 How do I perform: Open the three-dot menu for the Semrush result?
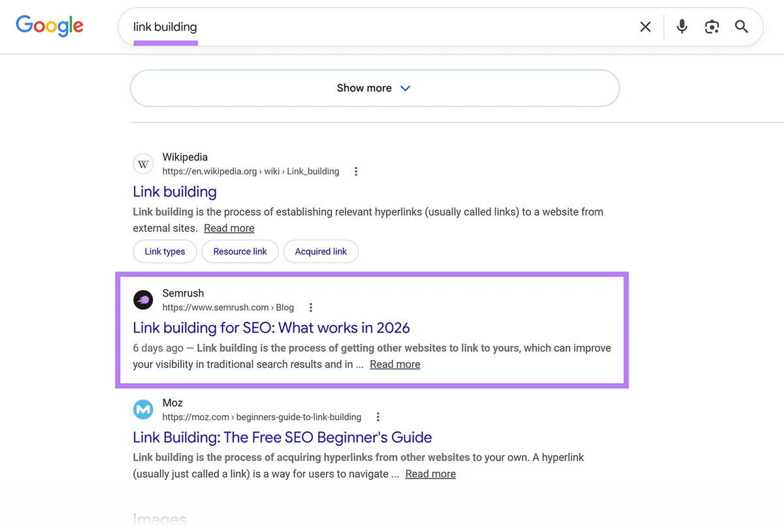click(x=311, y=307)
